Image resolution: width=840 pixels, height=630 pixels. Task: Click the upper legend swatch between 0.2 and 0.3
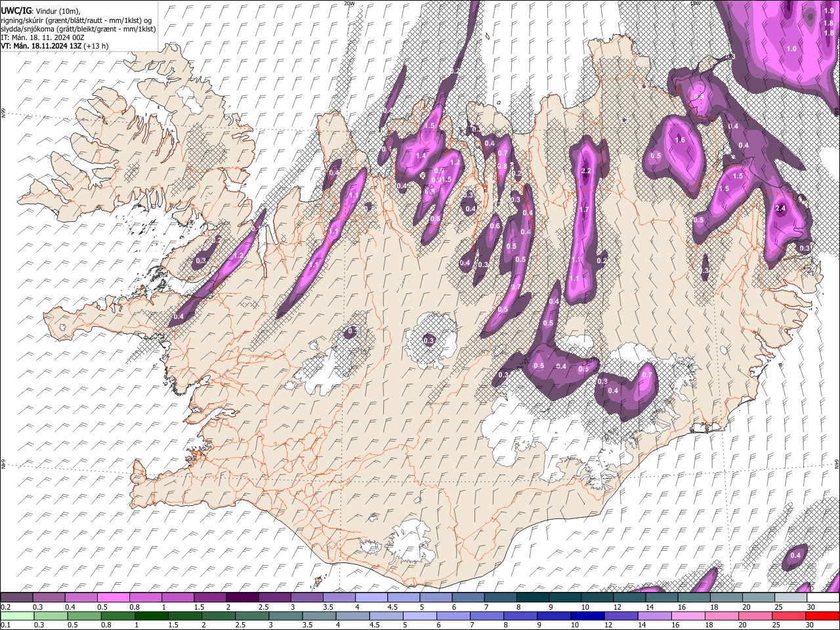click(16, 597)
